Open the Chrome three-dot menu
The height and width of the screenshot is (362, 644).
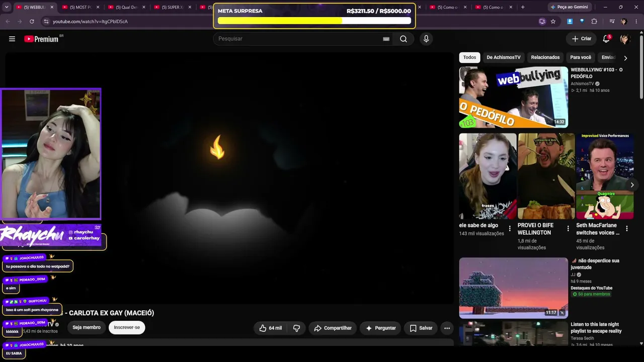pos(636,22)
